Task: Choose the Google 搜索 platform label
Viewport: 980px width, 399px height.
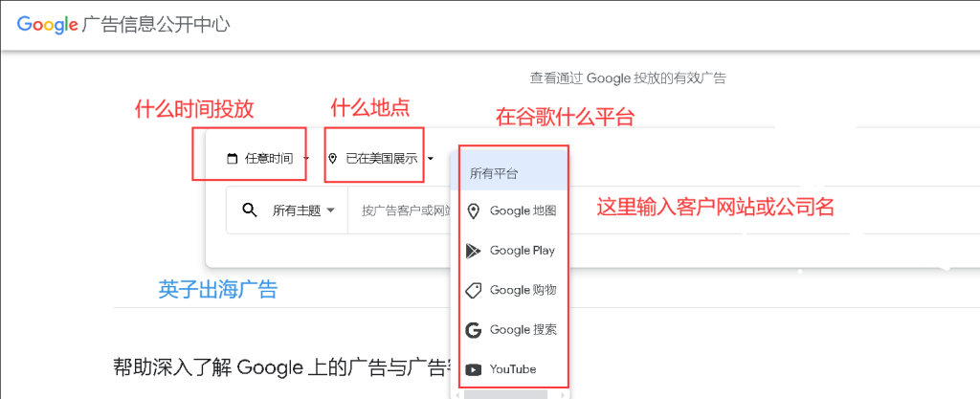Action: coord(523,330)
